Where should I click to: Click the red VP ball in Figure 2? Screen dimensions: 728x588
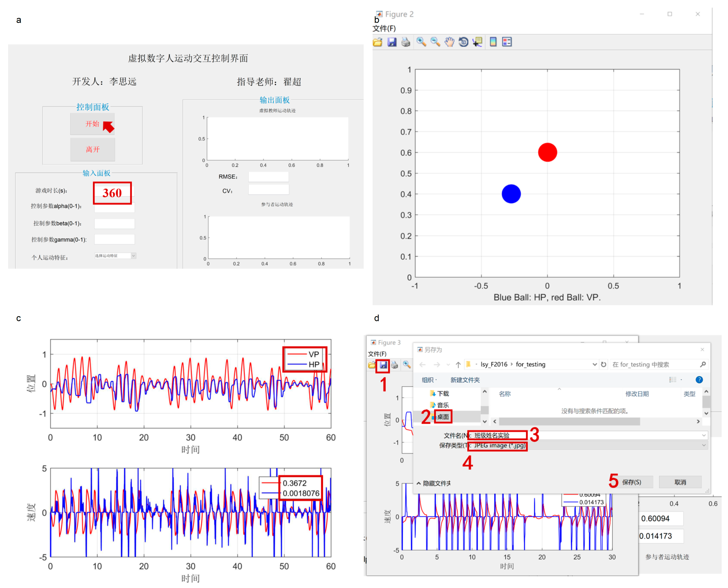coord(548,152)
